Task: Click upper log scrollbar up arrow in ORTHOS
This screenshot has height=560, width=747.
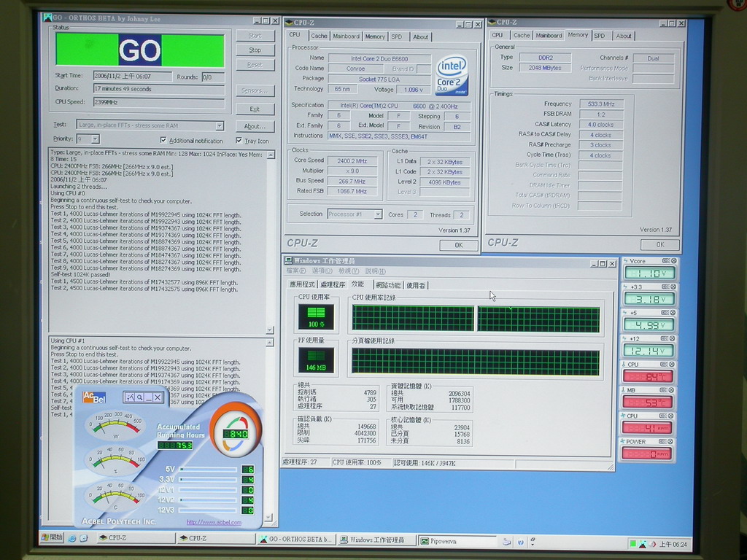Action: coord(271,155)
